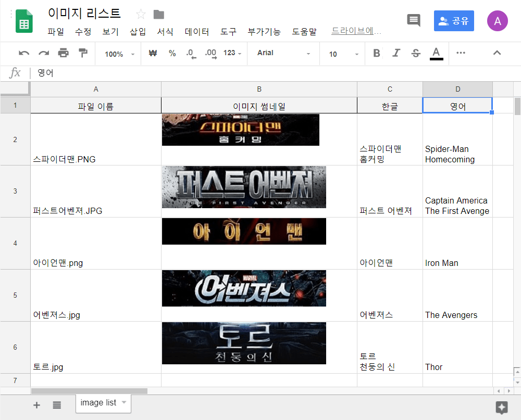Add a new sheet with plus icon
Image resolution: width=521 pixels, height=420 pixels.
pos(36,405)
